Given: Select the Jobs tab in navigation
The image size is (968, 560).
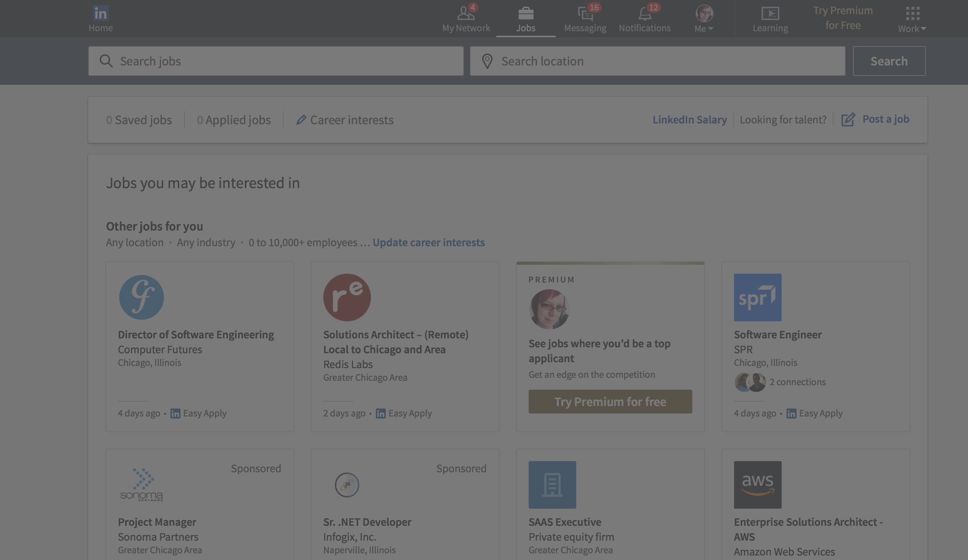Looking at the screenshot, I should [x=525, y=19].
